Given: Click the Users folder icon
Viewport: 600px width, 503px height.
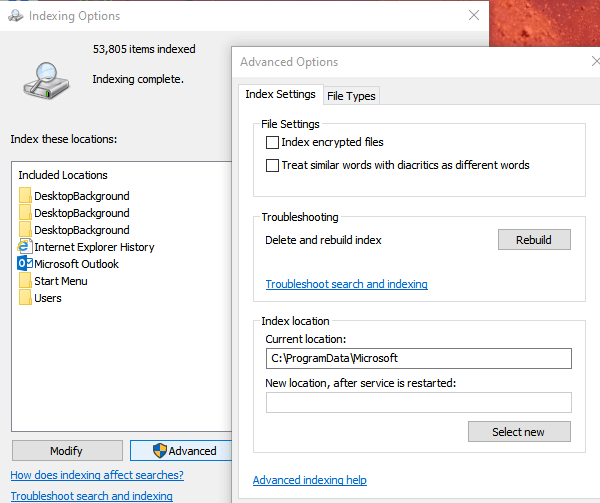Looking at the screenshot, I should (x=25, y=298).
